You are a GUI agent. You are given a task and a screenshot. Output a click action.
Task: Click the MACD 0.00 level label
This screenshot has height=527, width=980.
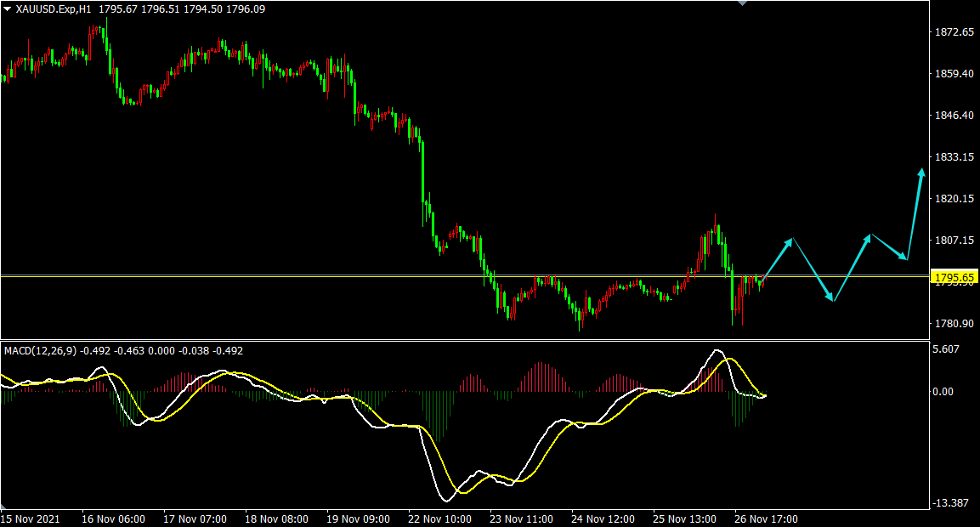(x=944, y=392)
